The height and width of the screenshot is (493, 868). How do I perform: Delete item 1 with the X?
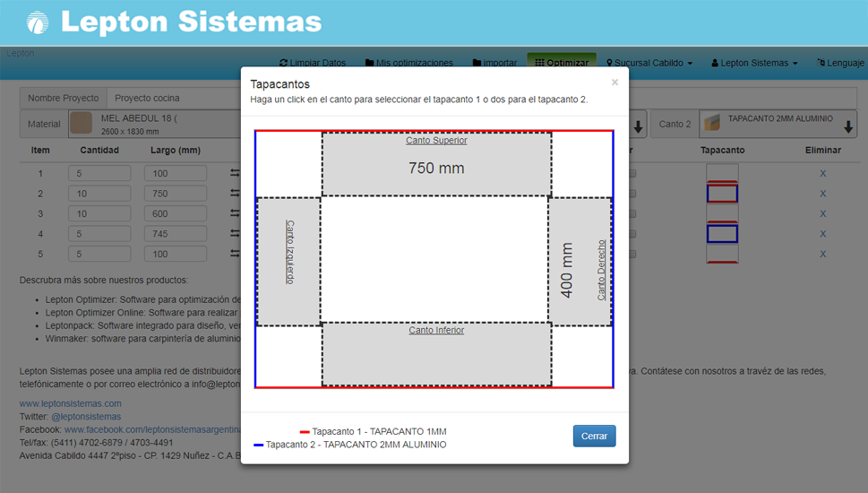point(822,173)
